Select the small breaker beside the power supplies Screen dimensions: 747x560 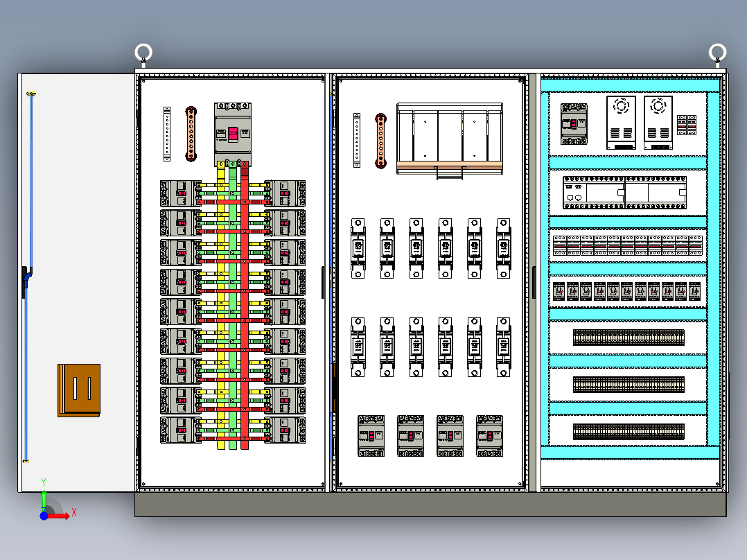point(574,124)
